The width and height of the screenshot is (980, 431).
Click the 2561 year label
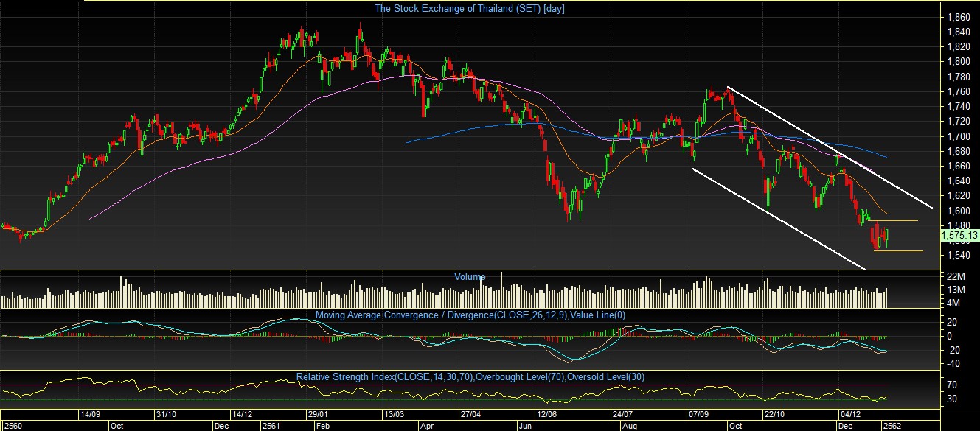[x=272, y=426]
